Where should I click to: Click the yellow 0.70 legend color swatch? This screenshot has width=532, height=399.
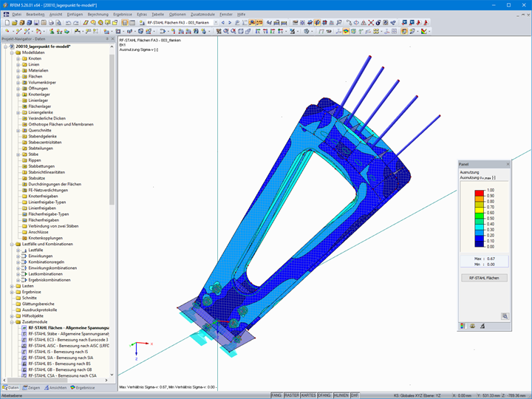[479, 210]
